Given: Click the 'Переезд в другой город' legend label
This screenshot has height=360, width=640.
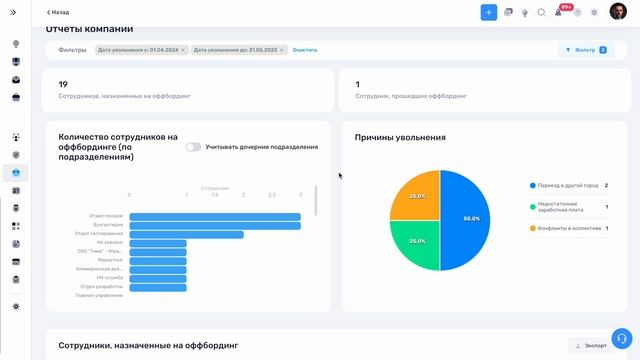Looking at the screenshot, I should [568, 185].
